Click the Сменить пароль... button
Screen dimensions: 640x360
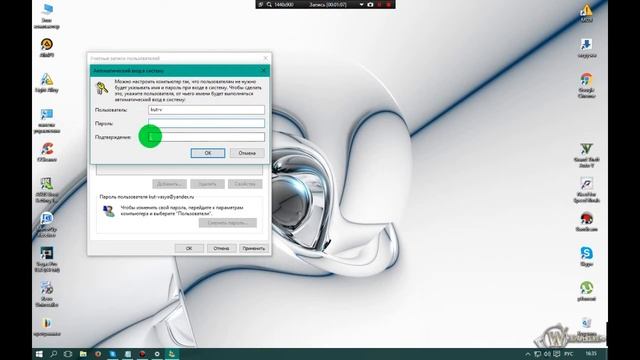[x=228, y=223]
